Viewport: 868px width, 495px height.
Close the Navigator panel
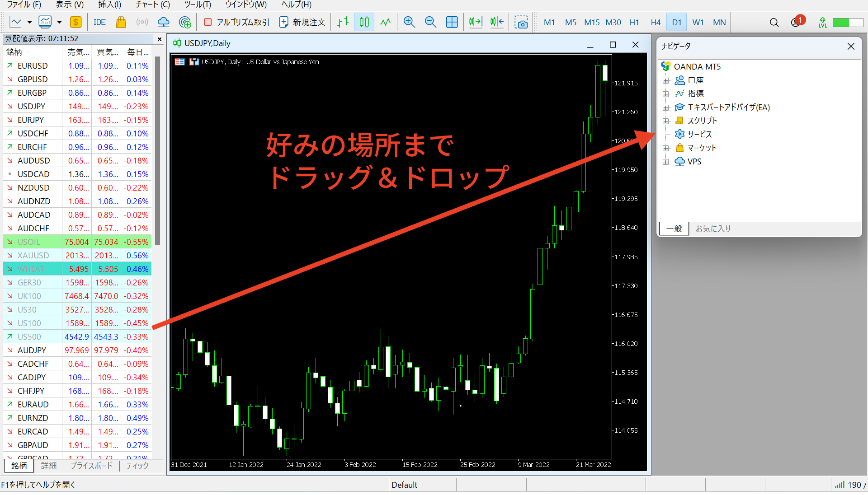click(851, 46)
